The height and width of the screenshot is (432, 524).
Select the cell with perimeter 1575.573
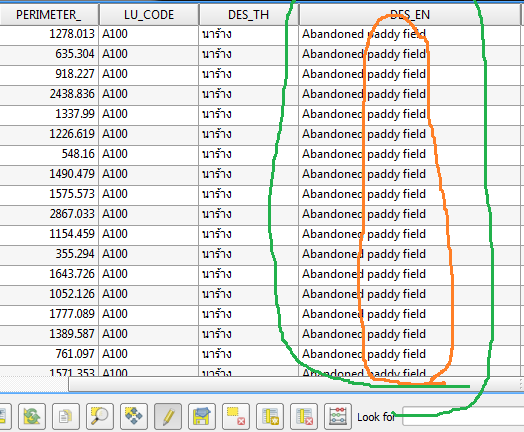coord(49,194)
